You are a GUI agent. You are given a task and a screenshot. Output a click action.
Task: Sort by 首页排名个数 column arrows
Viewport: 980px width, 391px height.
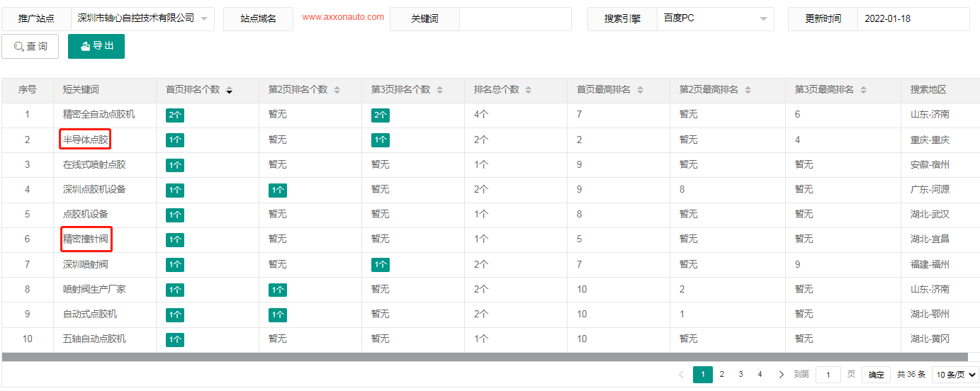(x=230, y=91)
